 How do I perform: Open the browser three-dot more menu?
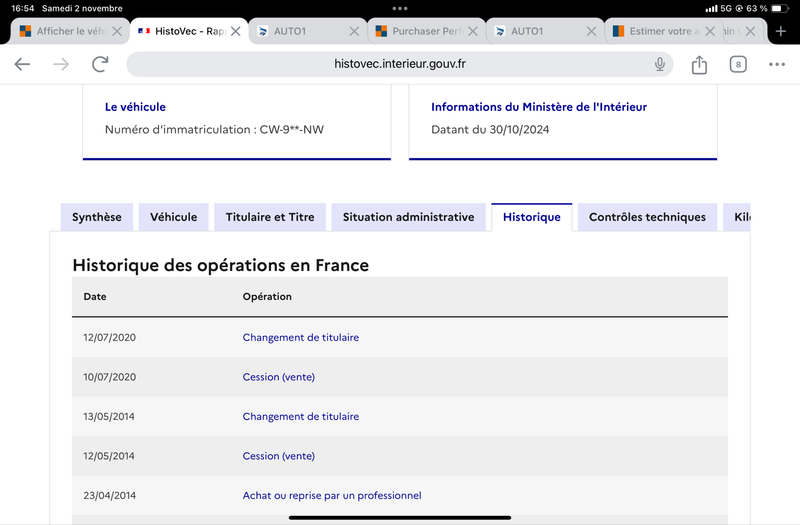tap(777, 64)
